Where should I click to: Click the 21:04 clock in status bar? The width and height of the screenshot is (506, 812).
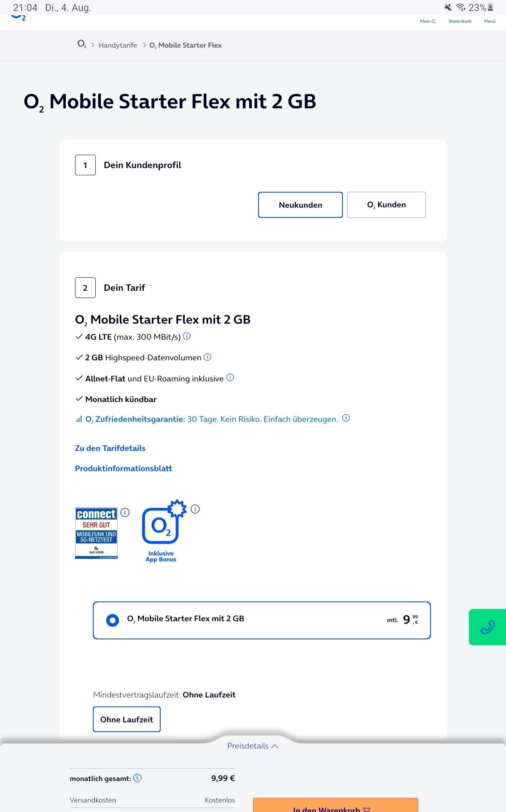[25, 8]
